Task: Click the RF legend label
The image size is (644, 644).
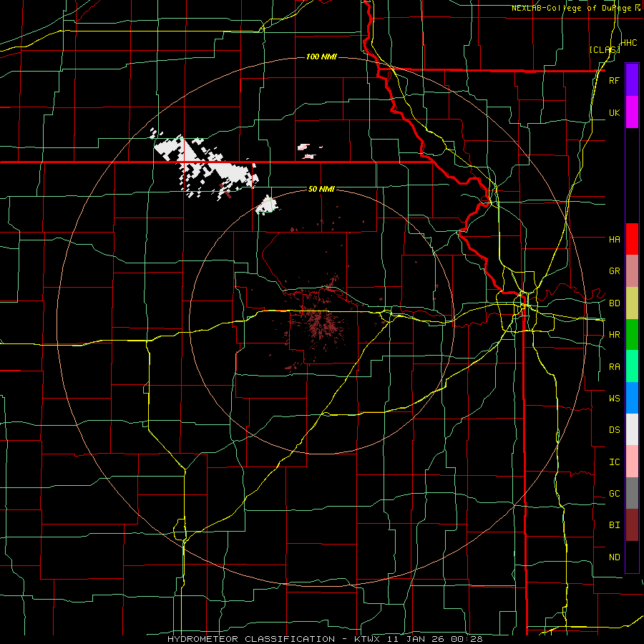Action: click(614, 80)
